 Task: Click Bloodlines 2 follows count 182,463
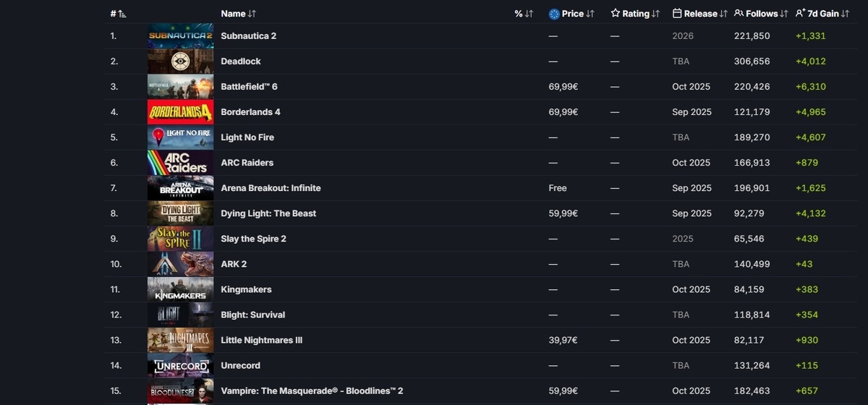752,391
